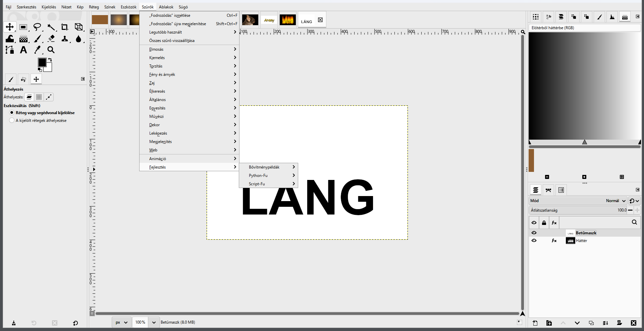Open the flame LÁNG image thumbnail tab
The height and width of the screenshot is (331, 644).
pos(288,20)
